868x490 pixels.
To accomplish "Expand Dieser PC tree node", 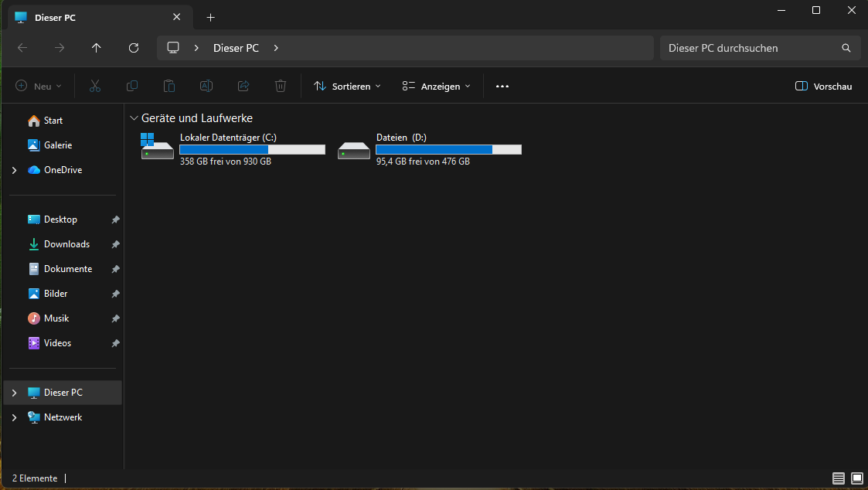I will pyautogui.click(x=15, y=393).
